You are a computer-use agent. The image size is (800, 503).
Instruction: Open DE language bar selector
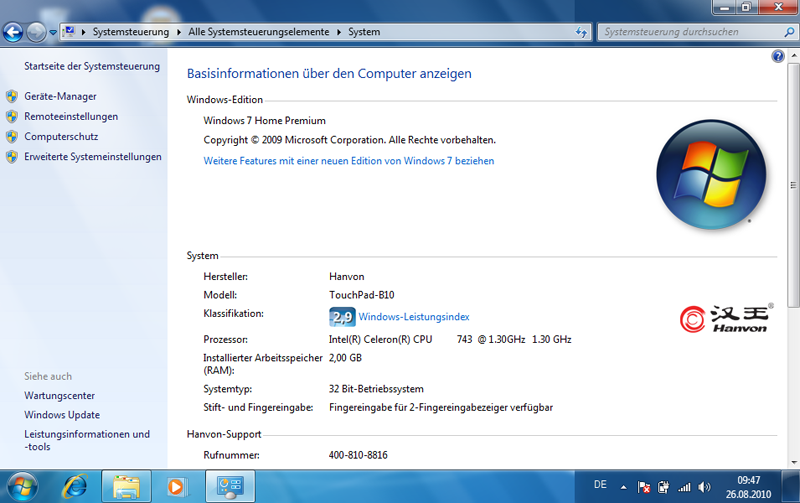tap(601, 485)
